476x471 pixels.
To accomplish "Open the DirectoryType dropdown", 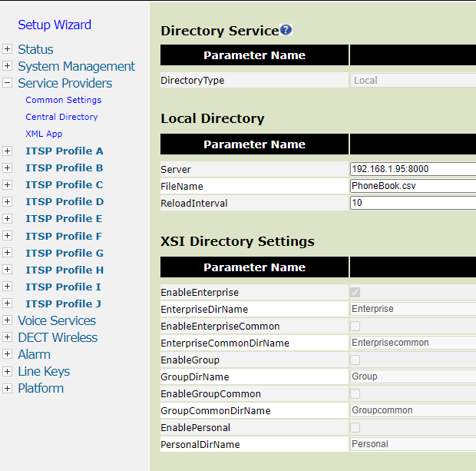I will click(413, 80).
